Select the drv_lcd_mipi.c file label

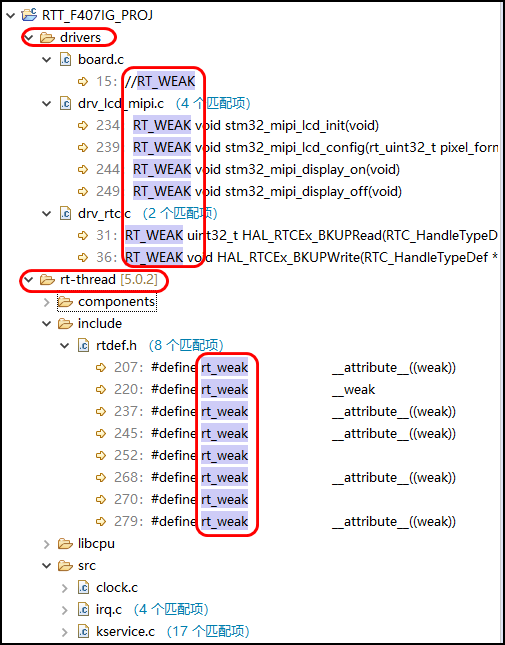pos(120,104)
